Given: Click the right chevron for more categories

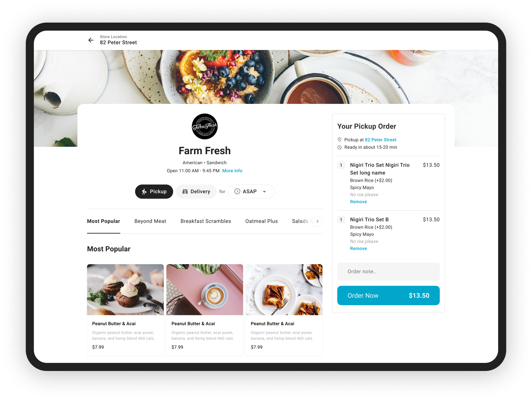Looking at the screenshot, I should [x=318, y=221].
